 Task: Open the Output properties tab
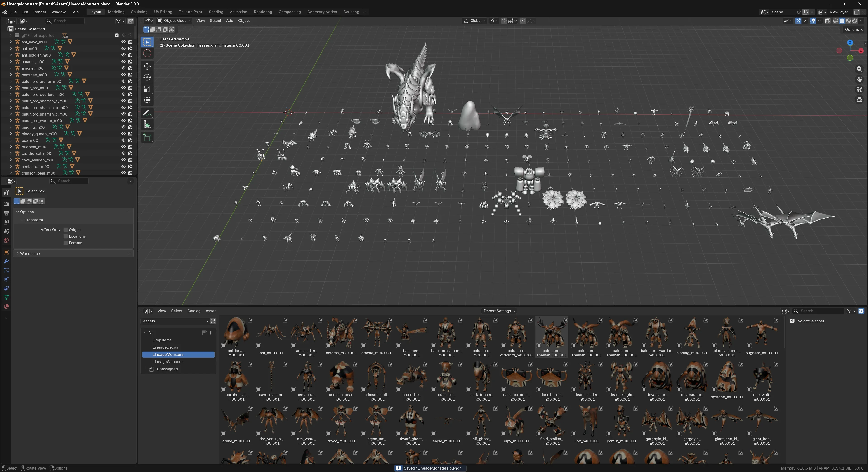[x=6, y=213]
